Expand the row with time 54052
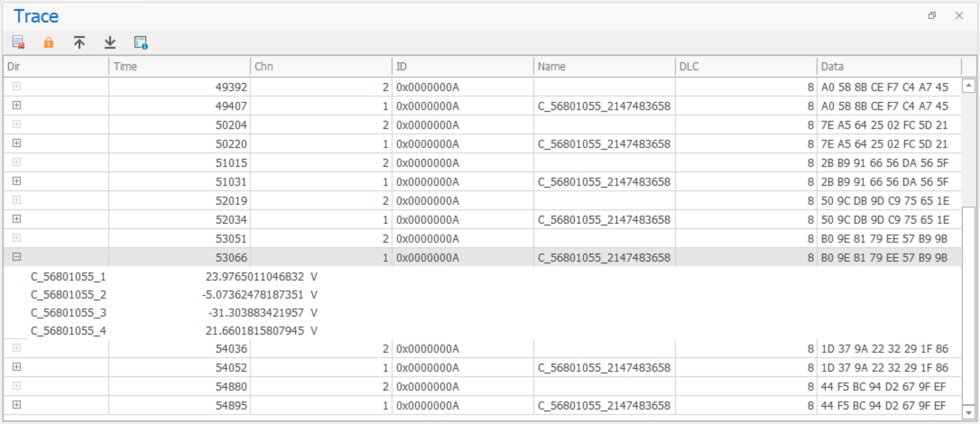The height and width of the screenshot is (424, 980). click(17, 367)
